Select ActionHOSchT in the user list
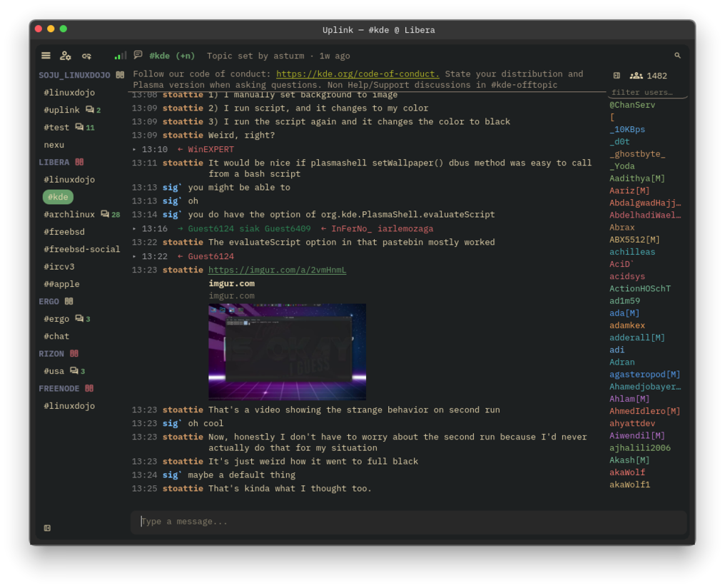This screenshot has height=588, width=725. (640, 288)
